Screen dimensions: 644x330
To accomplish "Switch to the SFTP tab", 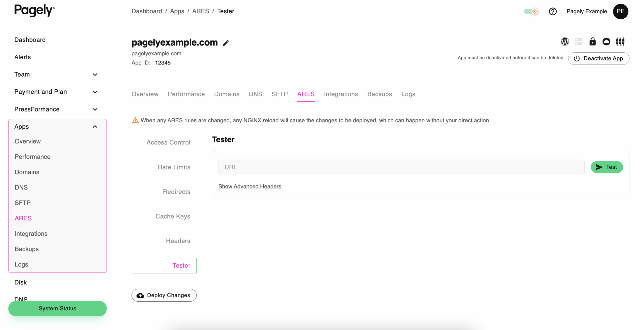I will point(279,94).
